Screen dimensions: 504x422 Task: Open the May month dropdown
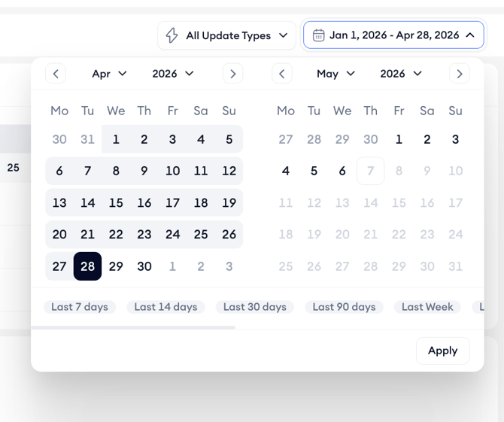pyautogui.click(x=335, y=74)
